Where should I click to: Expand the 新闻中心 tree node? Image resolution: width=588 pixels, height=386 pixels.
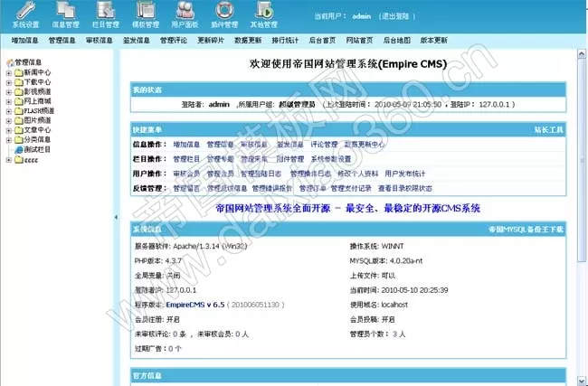point(9,72)
